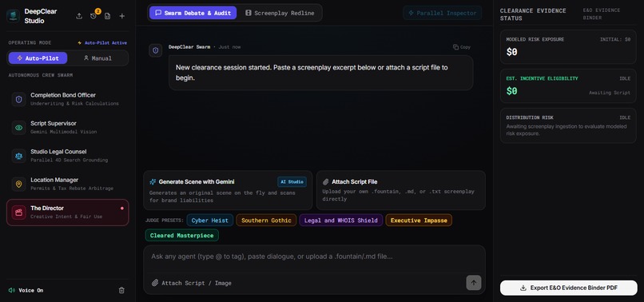
Task: Choose the Cyber Heist preset
Action: [210, 221]
